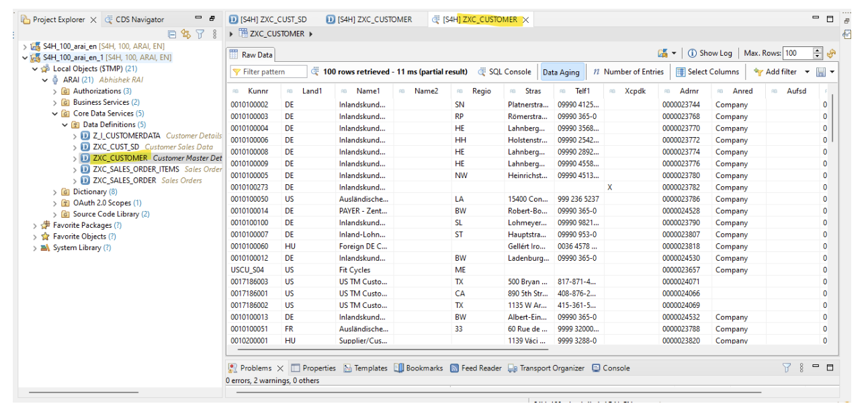Collapse S4H_100_arai_en_1 project node
The width and height of the screenshot is (868, 410).
coord(26,58)
